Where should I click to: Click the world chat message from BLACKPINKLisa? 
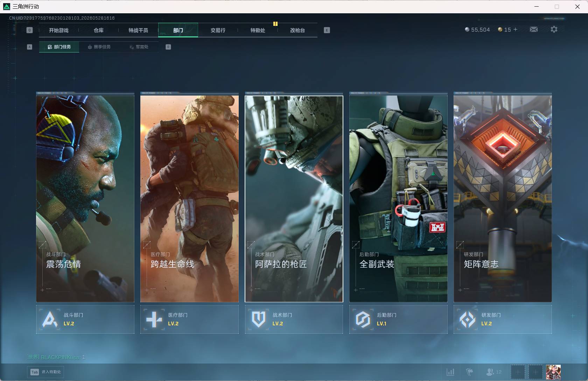[x=56, y=357]
